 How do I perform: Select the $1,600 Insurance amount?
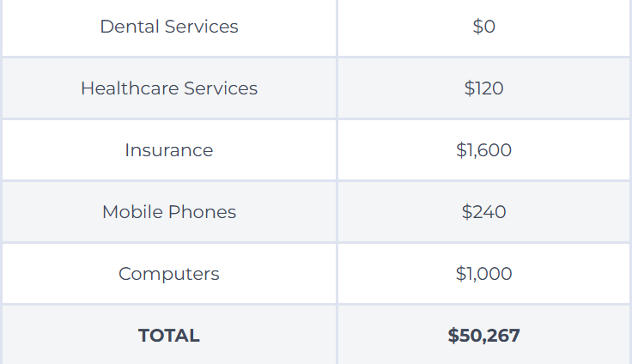[x=483, y=150]
